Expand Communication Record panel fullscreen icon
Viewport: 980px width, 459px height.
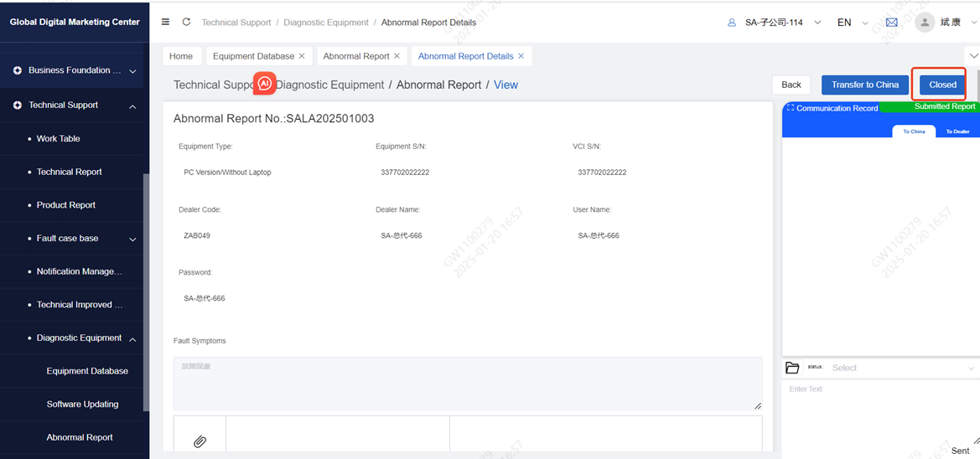[x=790, y=108]
